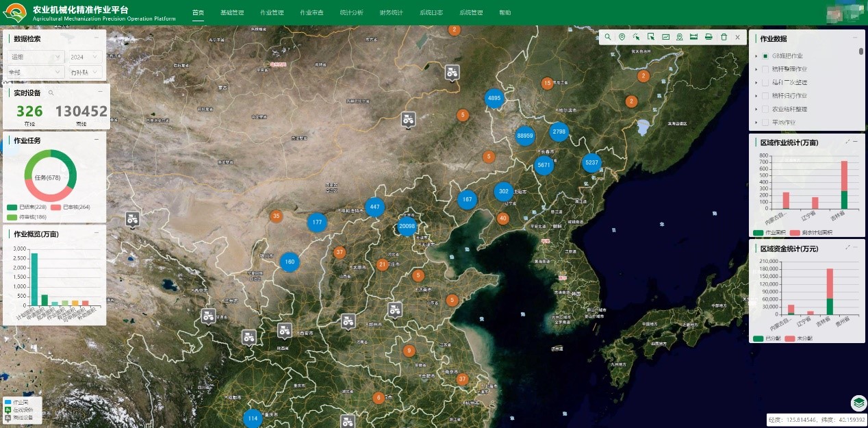Click the trash clear icon
868x428 pixels.
pyautogui.click(x=724, y=37)
